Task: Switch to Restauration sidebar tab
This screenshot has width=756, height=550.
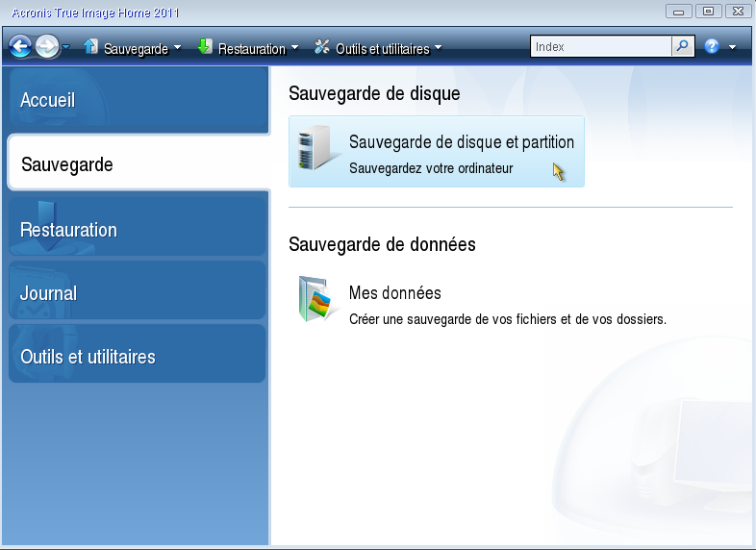Action: pos(138,225)
